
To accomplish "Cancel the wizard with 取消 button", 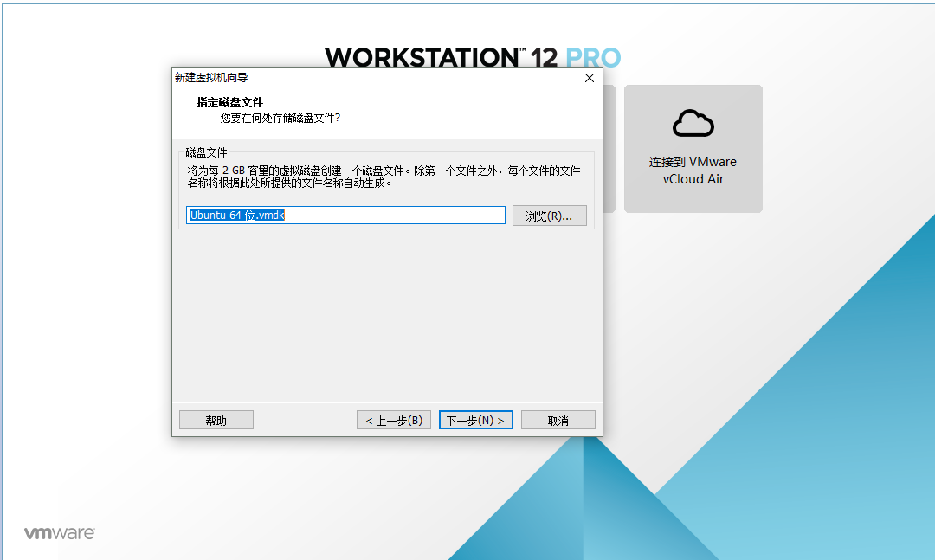I will click(x=558, y=420).
